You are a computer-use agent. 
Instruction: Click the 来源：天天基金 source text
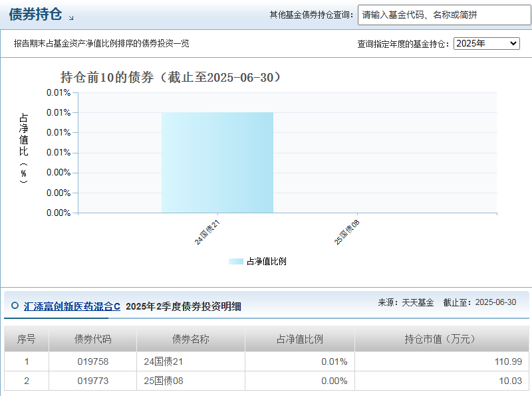[x=406, y=302]
